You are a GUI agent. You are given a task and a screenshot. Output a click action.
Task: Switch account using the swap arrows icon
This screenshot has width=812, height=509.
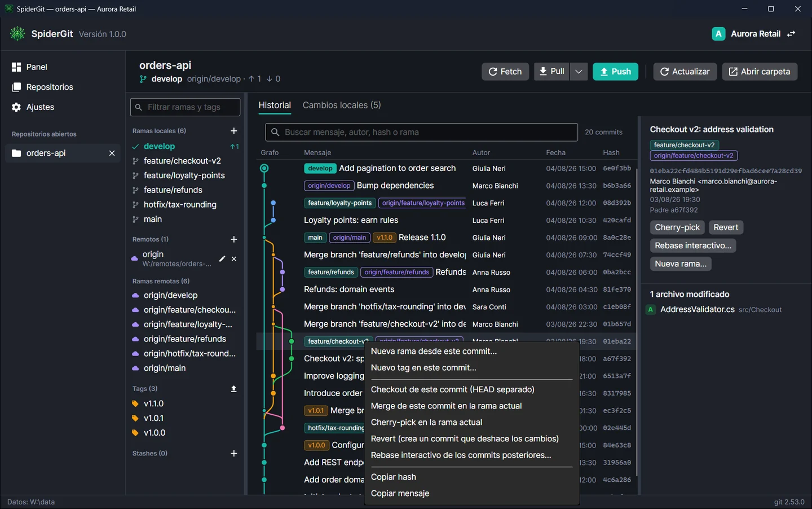coord(792,34)
